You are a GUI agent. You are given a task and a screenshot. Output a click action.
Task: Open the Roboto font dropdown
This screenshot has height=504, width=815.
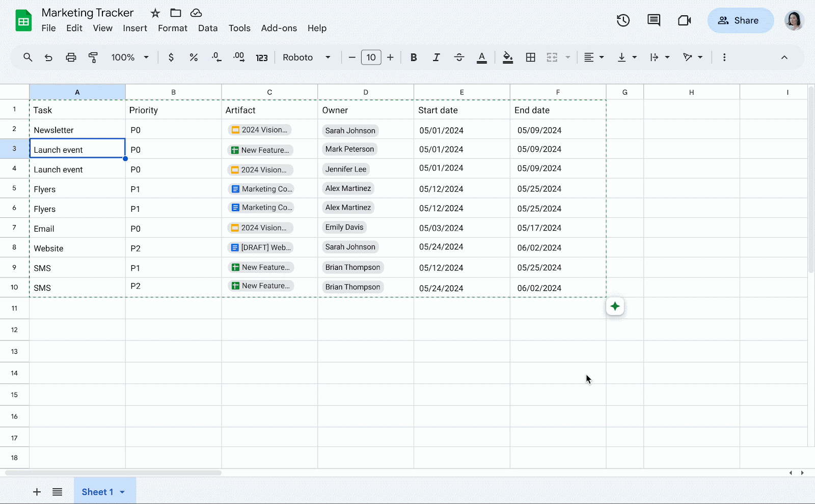[306, 57]
